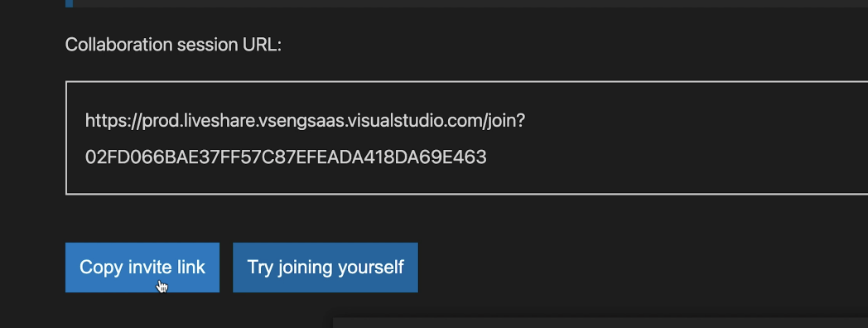The width and height of the screenshot is (868, 328).
Task: Click the https://prod.liveshare URL text line
Action: click(305, 120)
